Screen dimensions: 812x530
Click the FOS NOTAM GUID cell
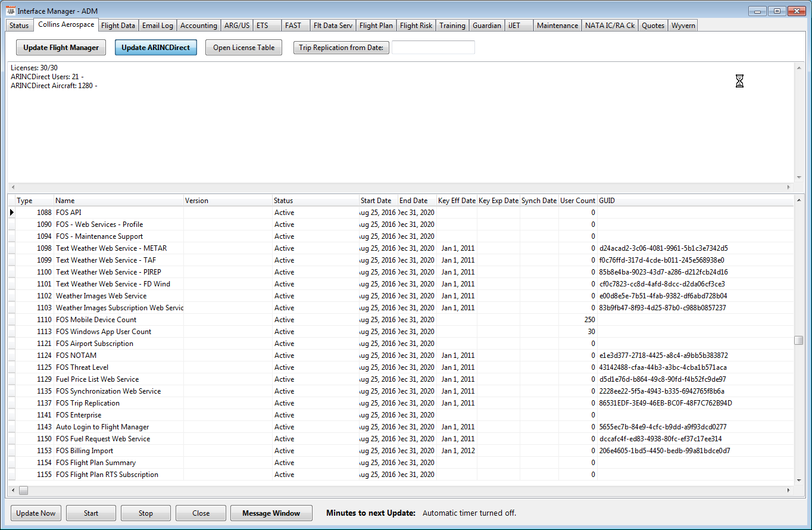point(695,356)
